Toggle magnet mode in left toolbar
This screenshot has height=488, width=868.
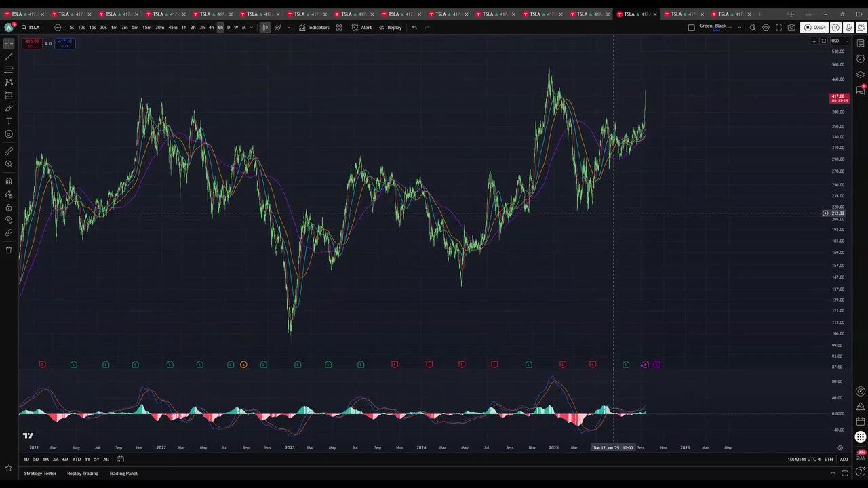click(9, 181)
